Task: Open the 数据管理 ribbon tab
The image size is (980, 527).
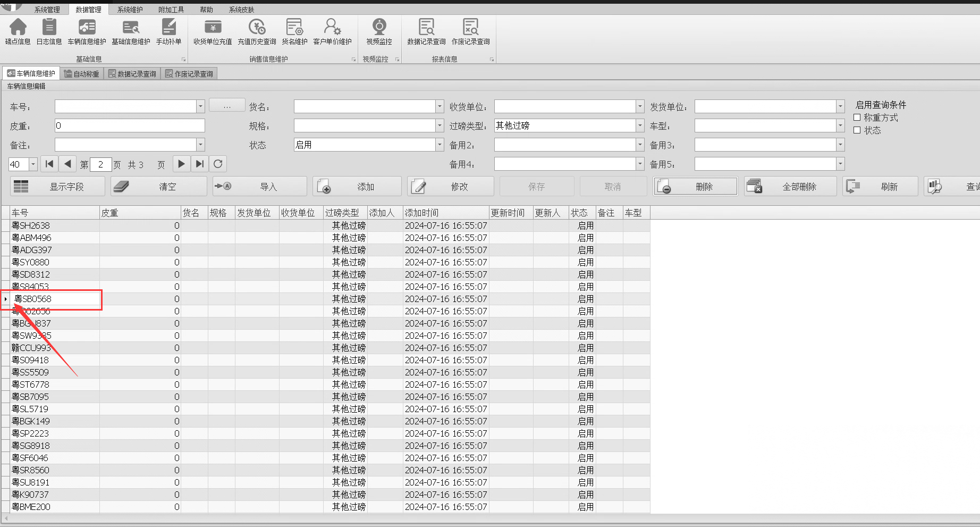Action: tap(88, 10)
